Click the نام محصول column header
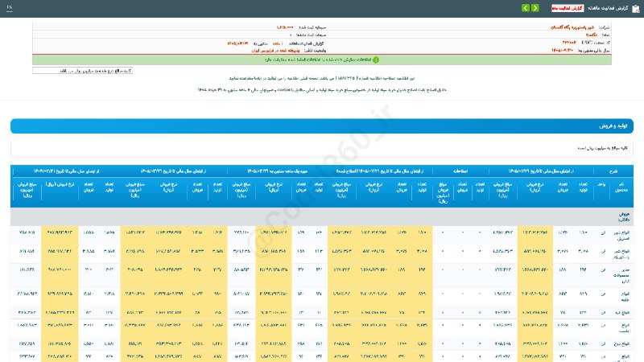Screen dimensions: 644x362 (x=621, y=187)
